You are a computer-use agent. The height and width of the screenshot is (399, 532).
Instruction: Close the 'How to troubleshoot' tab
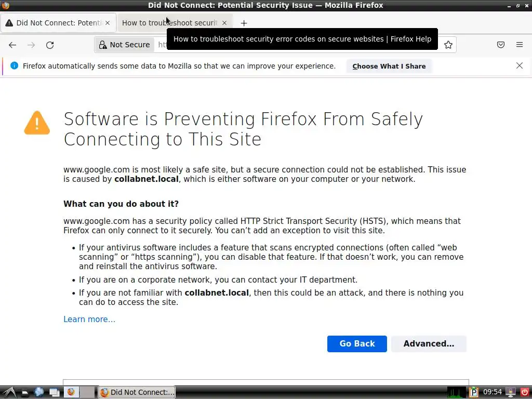coord(224,23)
